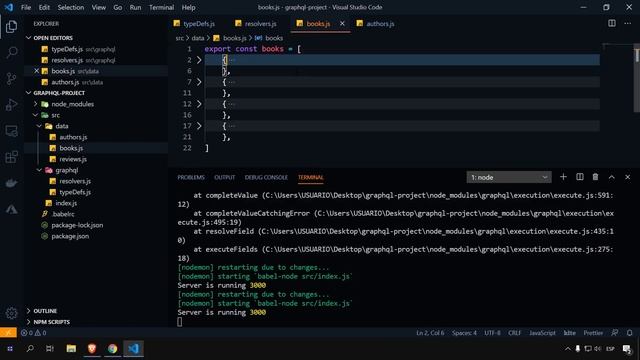The image size is (640, 360).
Task: Open the notifications bell in status bar
Action: click(630, 333)
